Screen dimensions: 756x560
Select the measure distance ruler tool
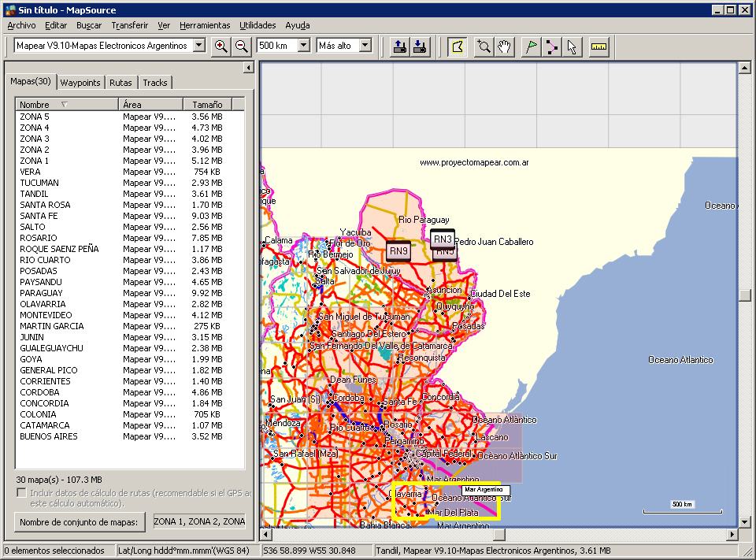600,46
